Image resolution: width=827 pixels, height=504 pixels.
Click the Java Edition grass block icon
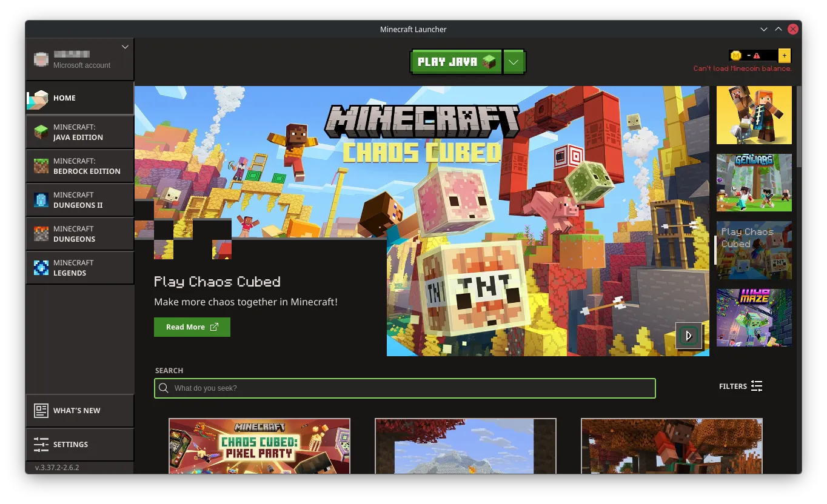[x=41, y=132]
